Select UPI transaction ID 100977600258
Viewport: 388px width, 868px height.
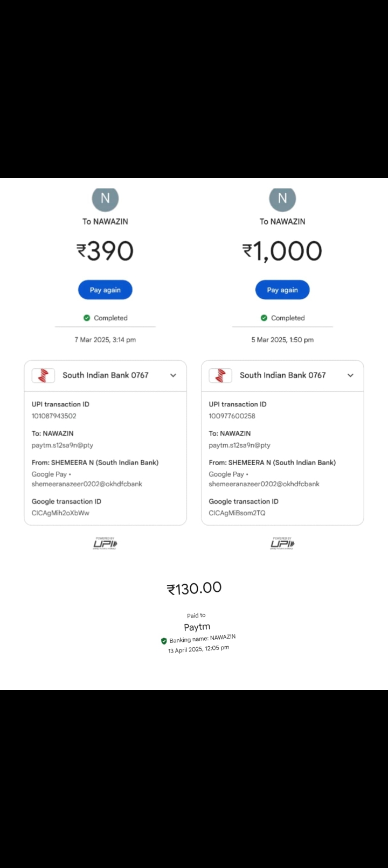(232, 416)
